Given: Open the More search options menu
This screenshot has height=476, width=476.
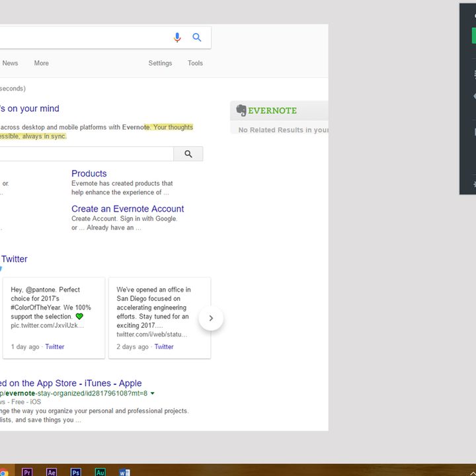Looking at the screenshot, I should click(41, 63).
